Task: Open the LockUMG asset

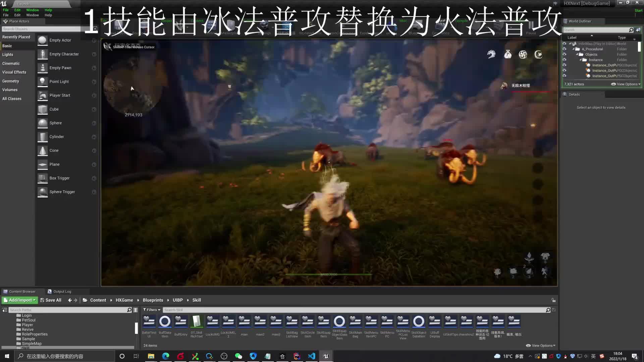Action: click(x=212, y=326)
